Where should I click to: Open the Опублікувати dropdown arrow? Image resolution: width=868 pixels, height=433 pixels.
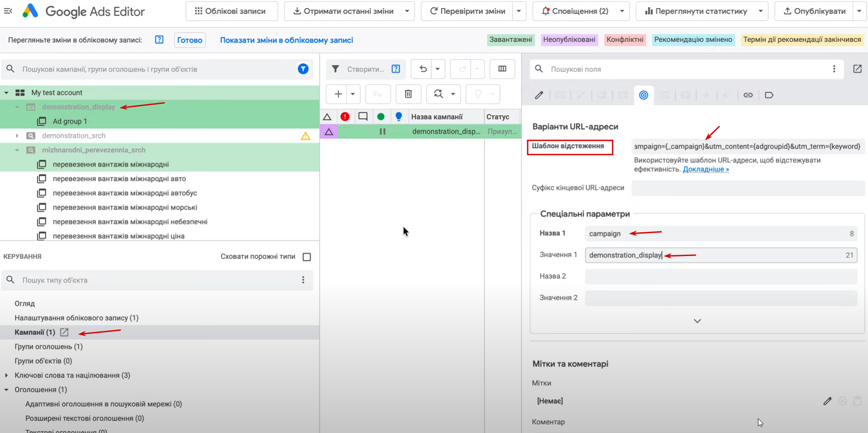point(859,11)
